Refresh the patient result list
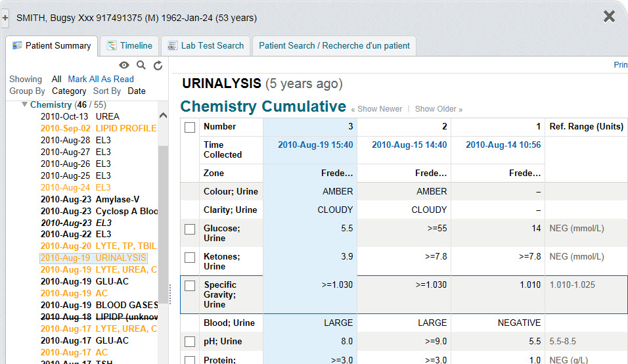This screenshot has height=364, width=628. tap(158, 65)
